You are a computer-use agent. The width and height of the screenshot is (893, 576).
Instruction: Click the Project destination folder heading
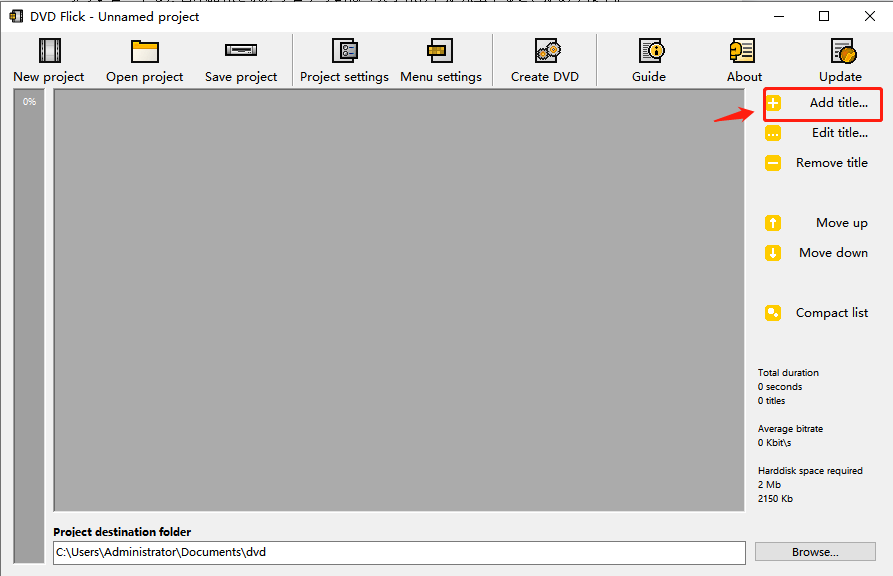122,532
